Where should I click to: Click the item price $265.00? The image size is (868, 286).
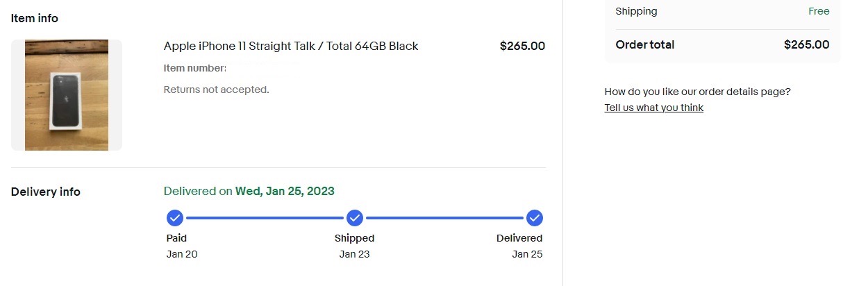pos(522,47)
